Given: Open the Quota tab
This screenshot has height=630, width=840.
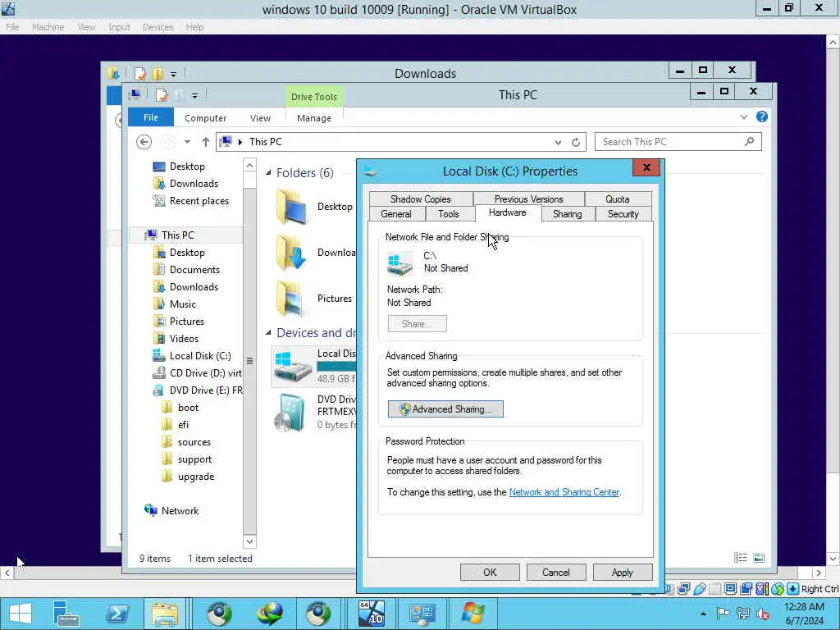Looking at the screenshot, I should click(x=617, y=199).
